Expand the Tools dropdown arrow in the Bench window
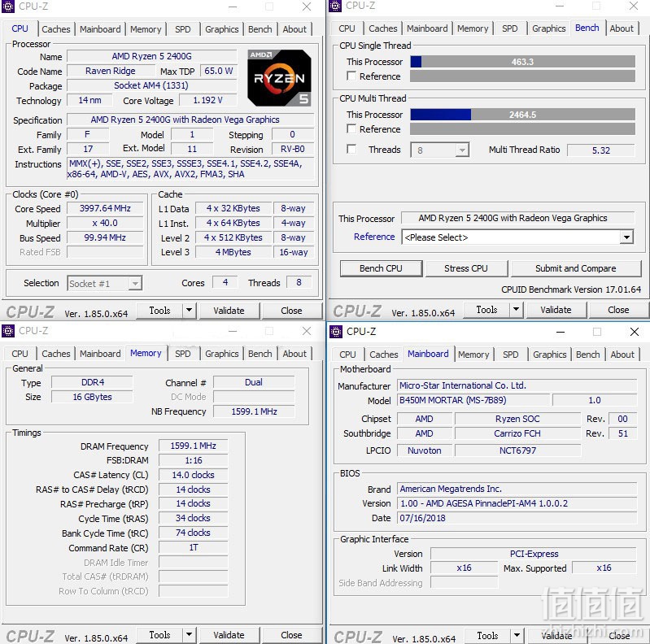Viewport: 650px width, 644px height. [x=517, y=309]
